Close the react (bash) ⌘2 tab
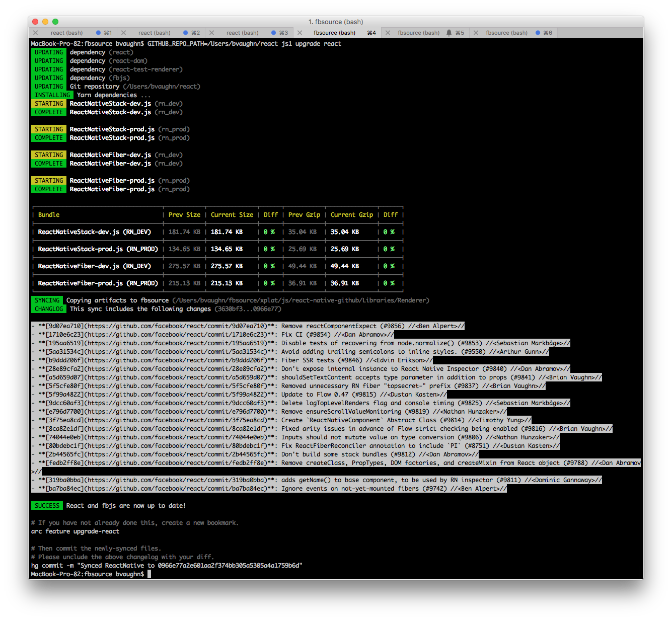Image resolution: width=672 pixels, height=620 pixels. [123, 33]
